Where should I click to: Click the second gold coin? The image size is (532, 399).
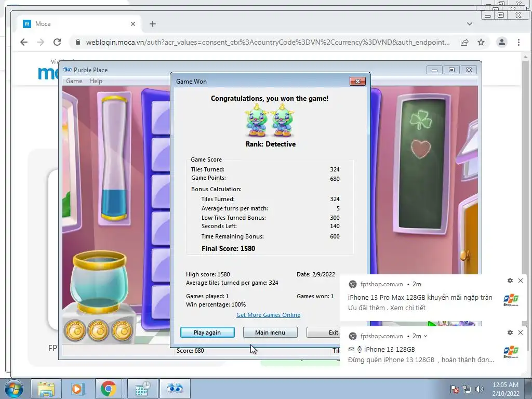99,330
